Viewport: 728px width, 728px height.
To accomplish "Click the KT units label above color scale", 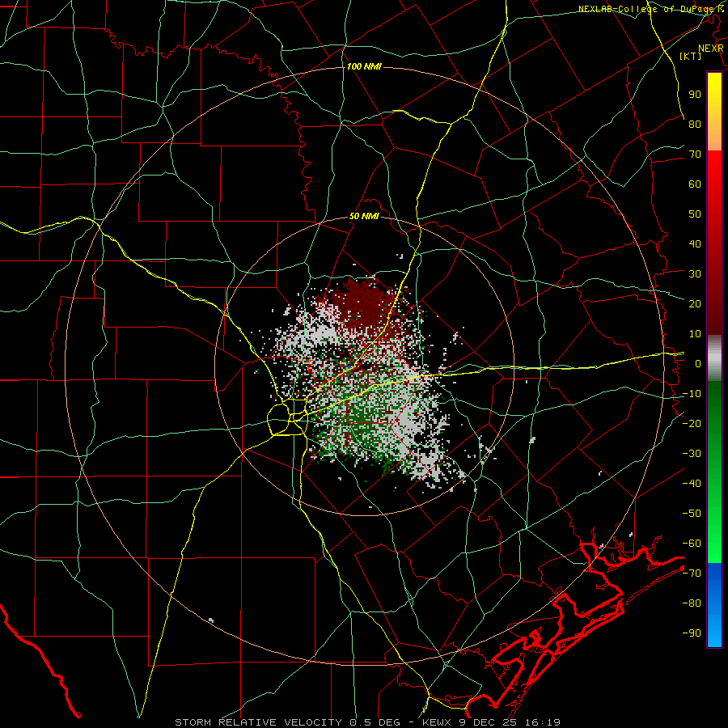I will (691, 56).
